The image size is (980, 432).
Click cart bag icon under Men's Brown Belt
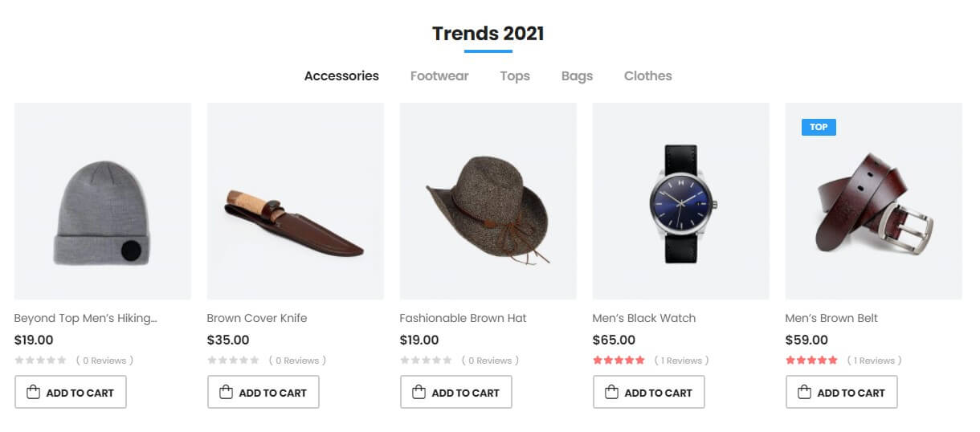(804, 393)
